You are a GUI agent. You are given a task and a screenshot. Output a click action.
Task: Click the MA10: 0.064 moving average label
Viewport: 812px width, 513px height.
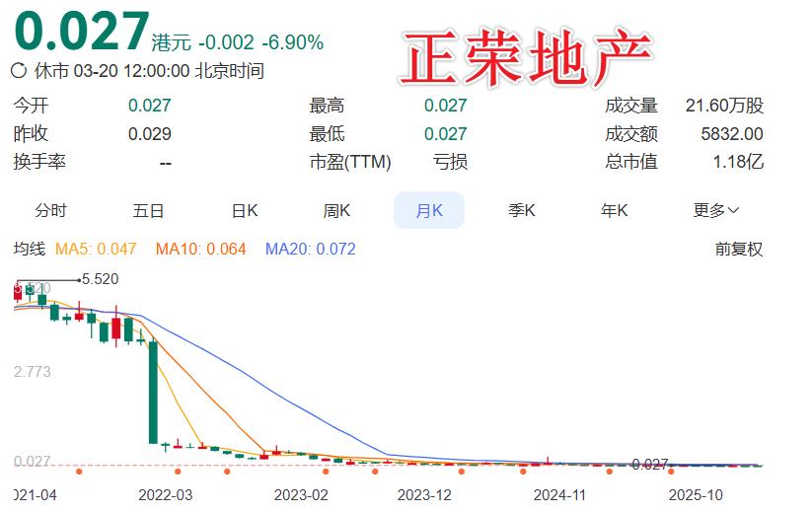201,249
